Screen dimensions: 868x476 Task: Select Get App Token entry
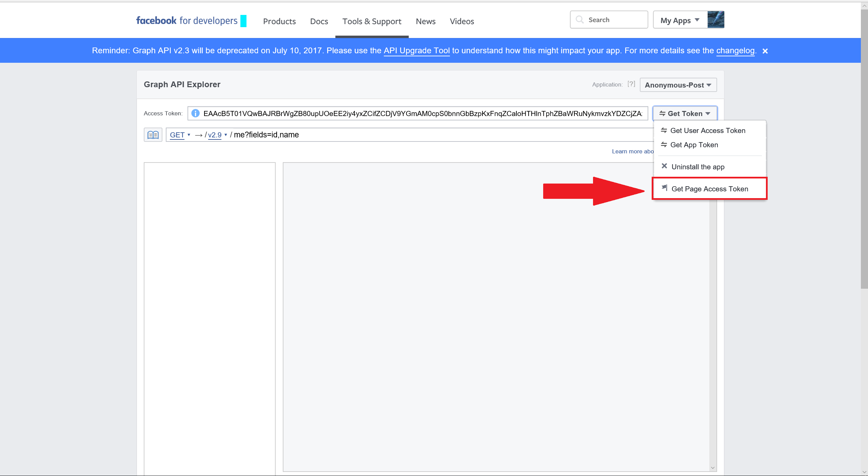click(694, 145)
